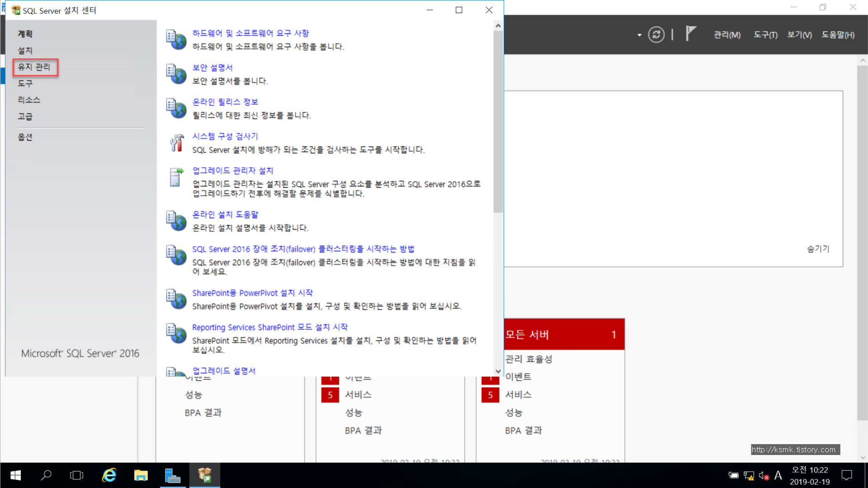Image resolution: width=868 pixels, height=488 pixels.
Task: Open 도구(T) menu in Server Manager
Action: click(x=765, y=35)
